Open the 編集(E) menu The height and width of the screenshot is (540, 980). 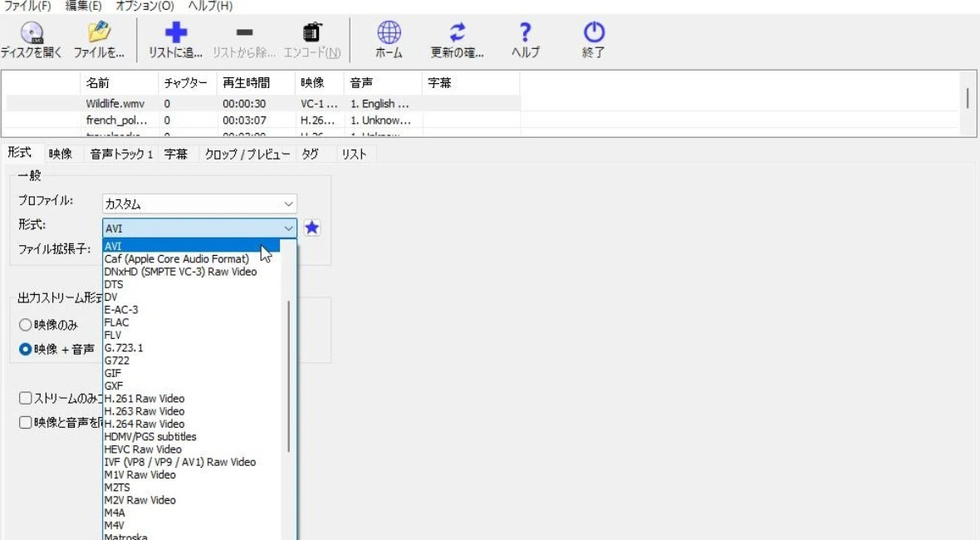(x=83, y=6)
